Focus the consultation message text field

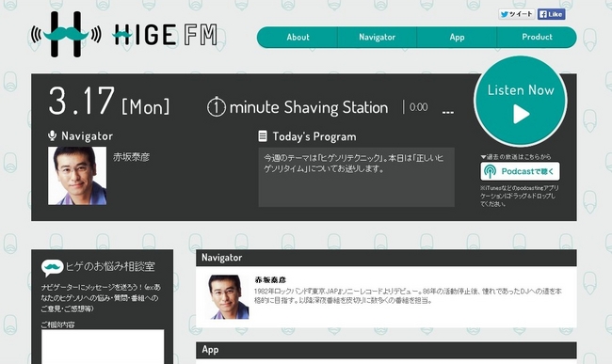pyautogui.click(x=103, y=347)
